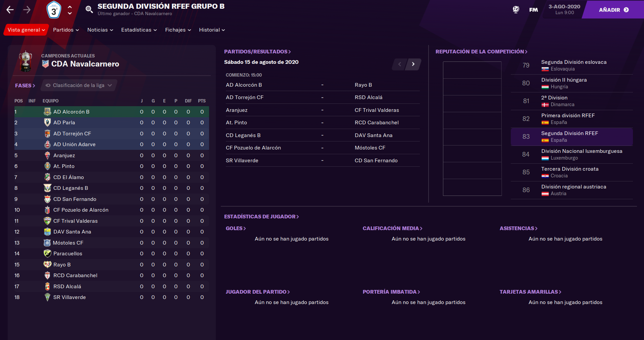
Task: Click CF Pozuelo de Alarcón crest in table
Action: point(47,210)
